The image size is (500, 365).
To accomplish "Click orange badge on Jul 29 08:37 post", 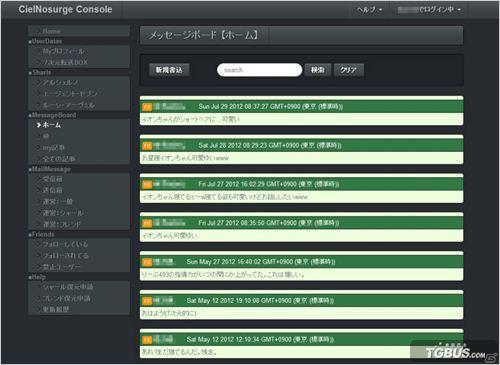I will [x=147, y=107].
